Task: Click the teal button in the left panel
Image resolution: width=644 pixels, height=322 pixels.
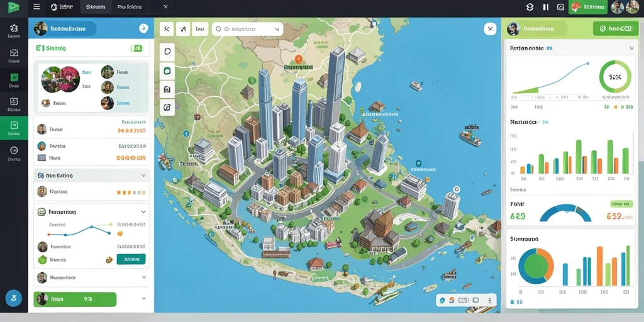Action: [x=131, y=259]
